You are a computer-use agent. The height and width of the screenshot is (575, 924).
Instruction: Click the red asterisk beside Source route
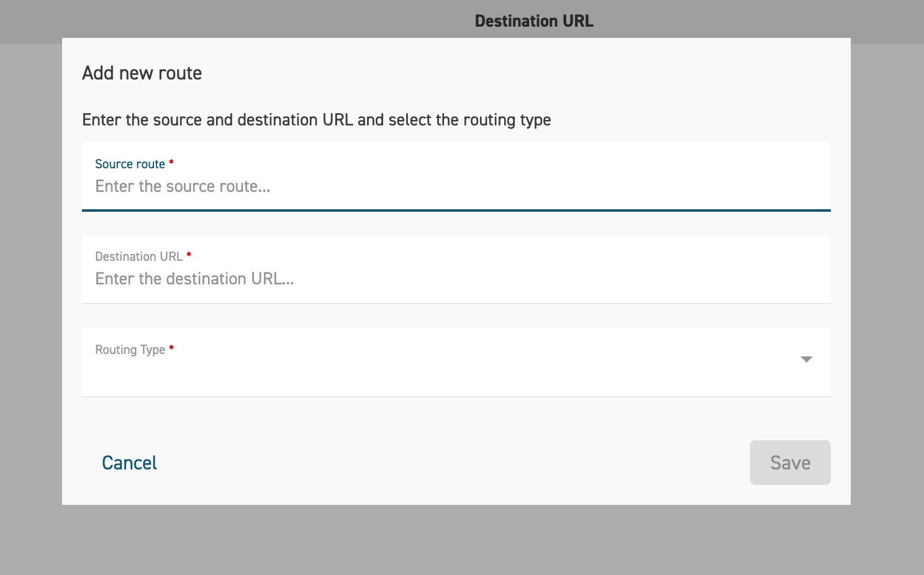pyautogui.click(x=171, y=163)
